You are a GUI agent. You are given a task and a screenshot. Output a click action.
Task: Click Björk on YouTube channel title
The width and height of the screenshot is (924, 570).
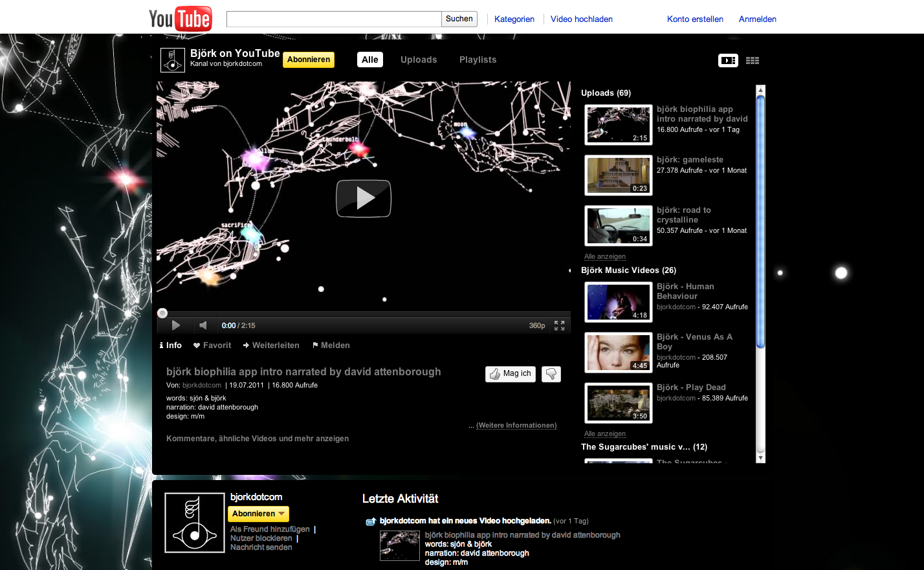coord(235,53)
